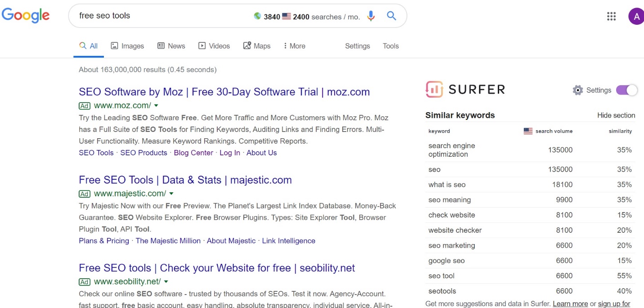Switch to the Images tab
644x308 pixels.
[127, 46]
